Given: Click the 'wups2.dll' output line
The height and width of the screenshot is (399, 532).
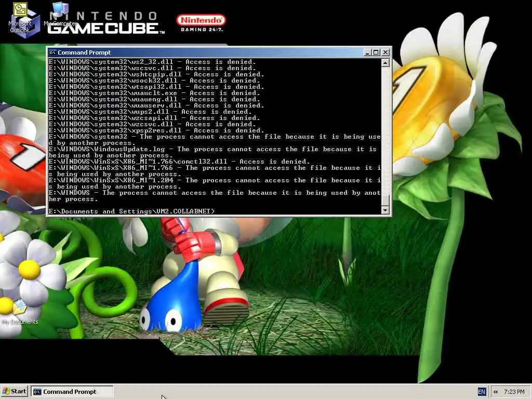Looking at the screenshot, I should [x=150, y=112].
